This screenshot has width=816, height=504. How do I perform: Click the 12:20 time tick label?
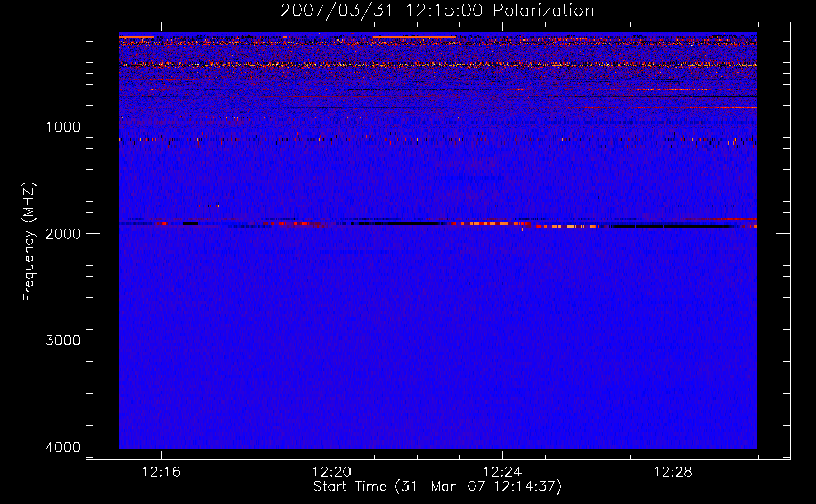(x=331, y=472)
